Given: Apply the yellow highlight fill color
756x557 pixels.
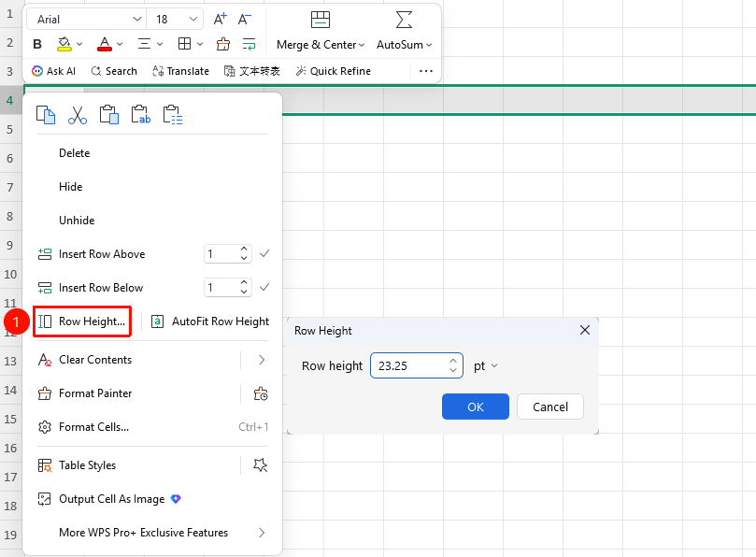Looking at the screenshot, I should pos(64,44).
